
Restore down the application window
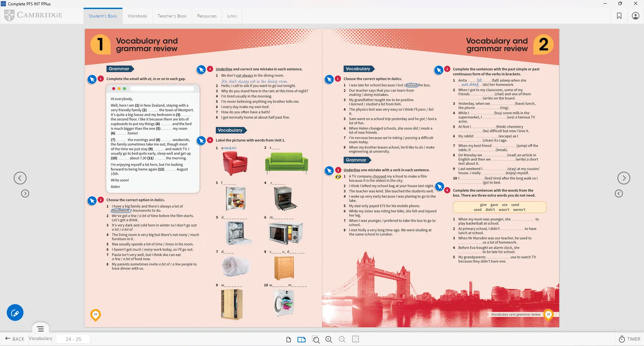pos(620,4)
